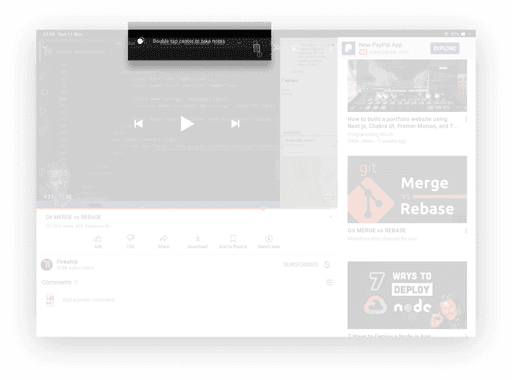Skip to the previous video
The height and width of the screenshot is (380, 512).
click(138, 124)
